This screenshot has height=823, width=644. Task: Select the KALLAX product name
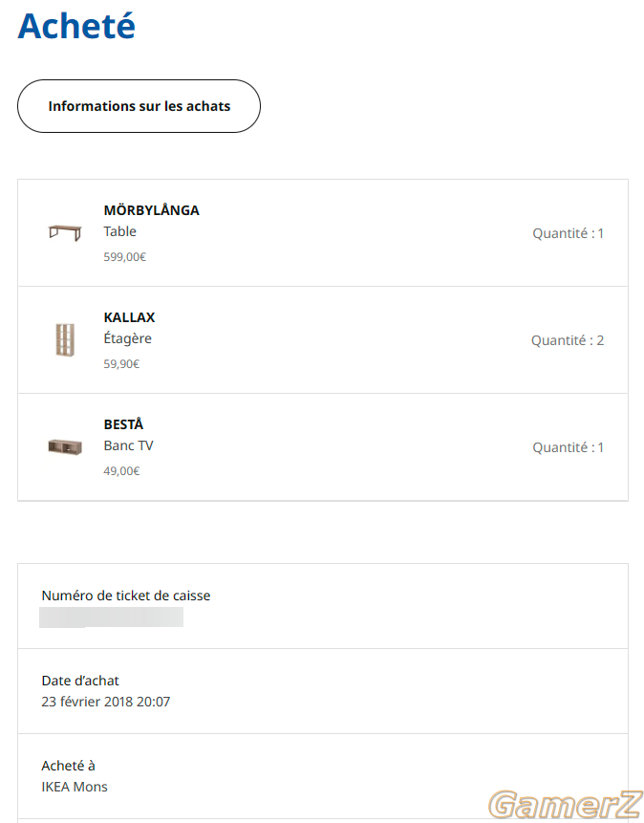pyautogui.click(x=129, y=317)
